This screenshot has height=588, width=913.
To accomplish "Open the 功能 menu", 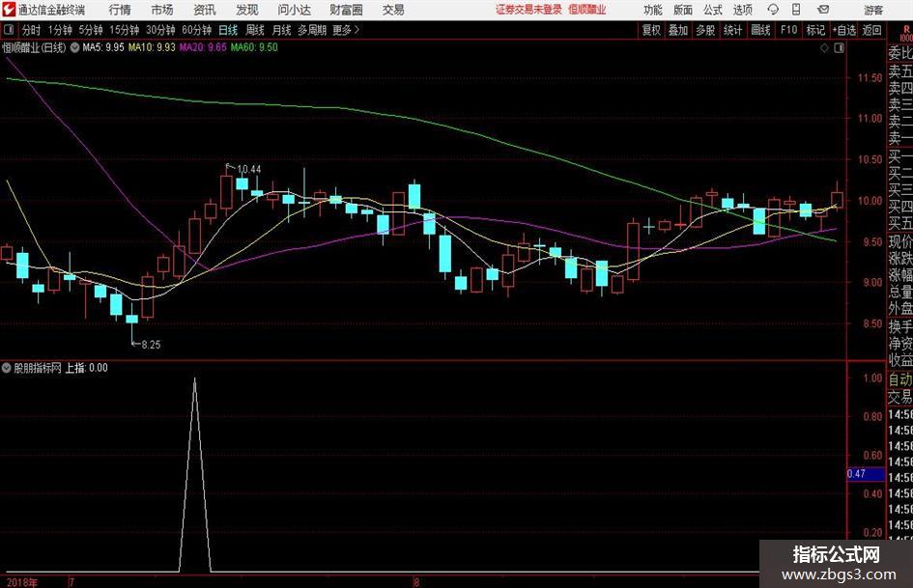I will (653, 10).
